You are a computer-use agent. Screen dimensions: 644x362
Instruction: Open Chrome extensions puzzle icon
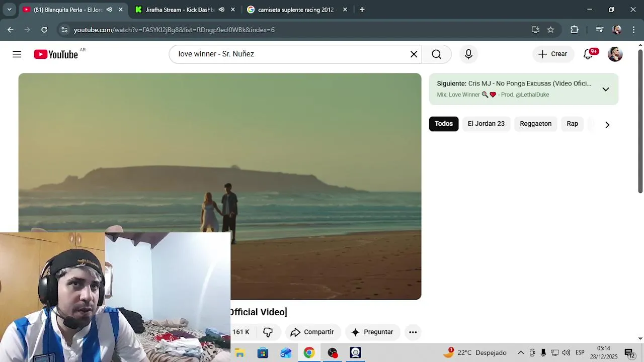click(x=575, y=30)
